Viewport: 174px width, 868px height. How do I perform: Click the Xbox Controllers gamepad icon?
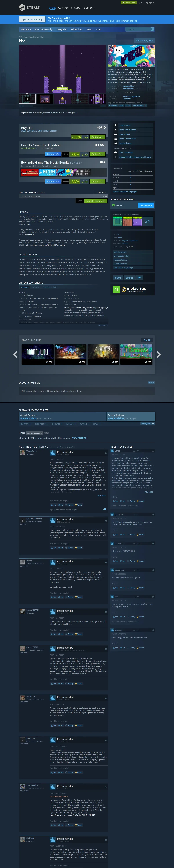[x=116, y=153]
